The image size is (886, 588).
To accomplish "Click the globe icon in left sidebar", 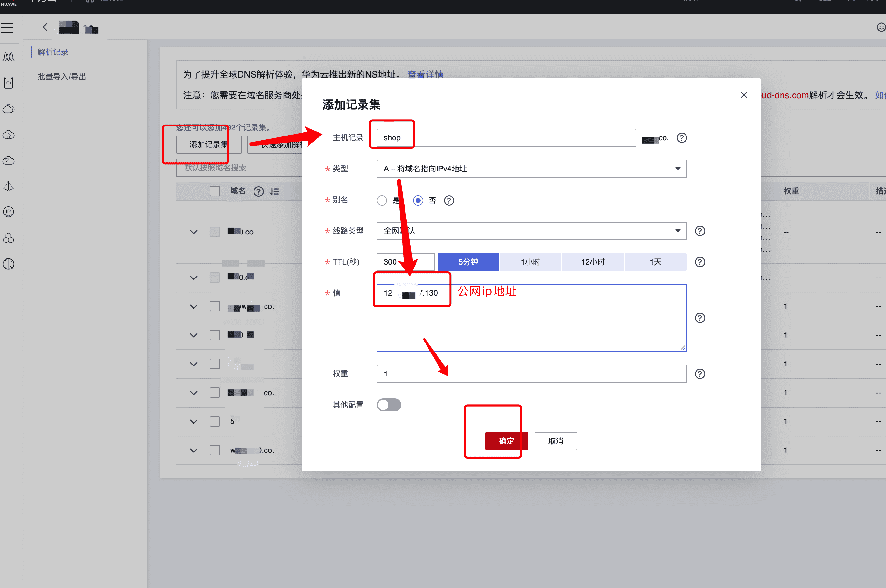I will pyautogui.click(x=8, y=264).
